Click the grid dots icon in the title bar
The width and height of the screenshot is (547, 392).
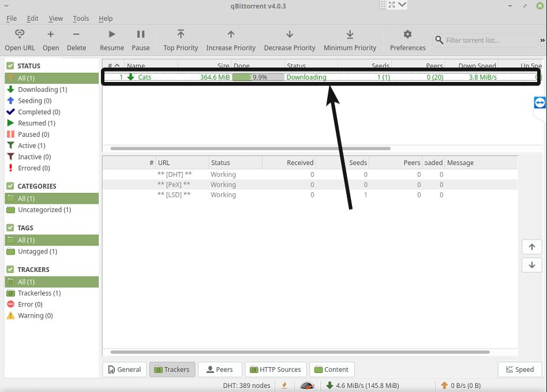[x=383, y=5]
